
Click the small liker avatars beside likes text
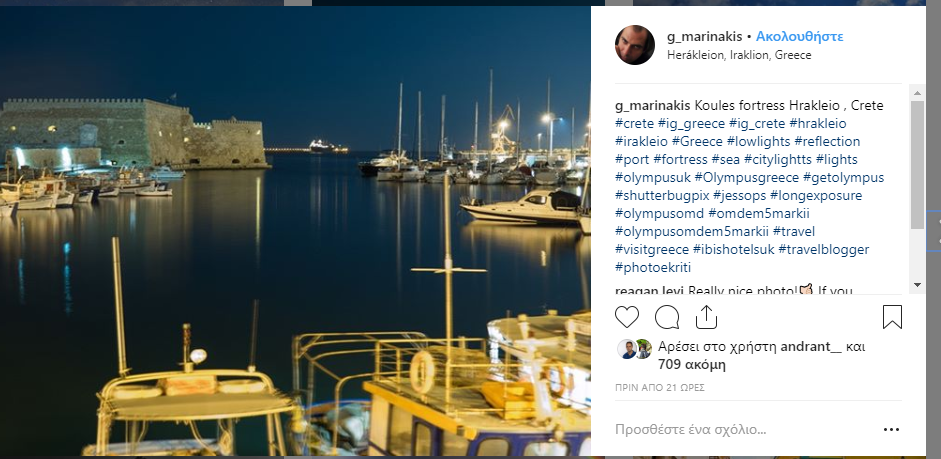coord(635,350)
